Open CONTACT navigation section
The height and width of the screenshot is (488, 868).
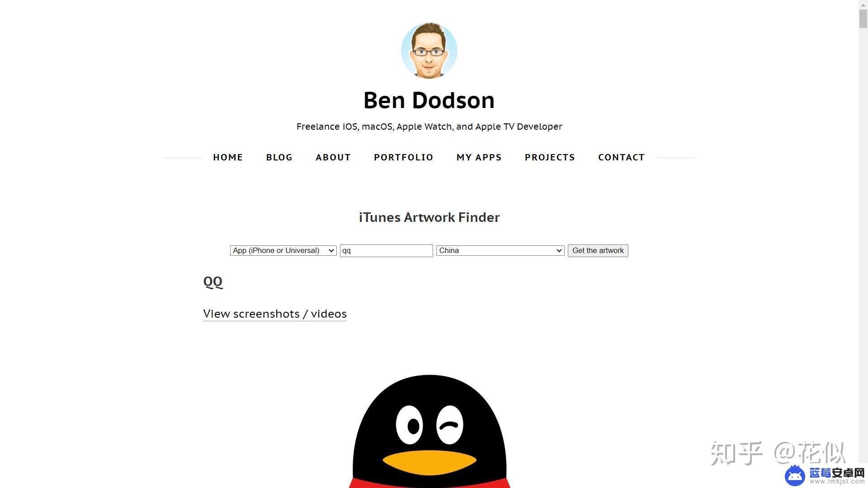622,157
